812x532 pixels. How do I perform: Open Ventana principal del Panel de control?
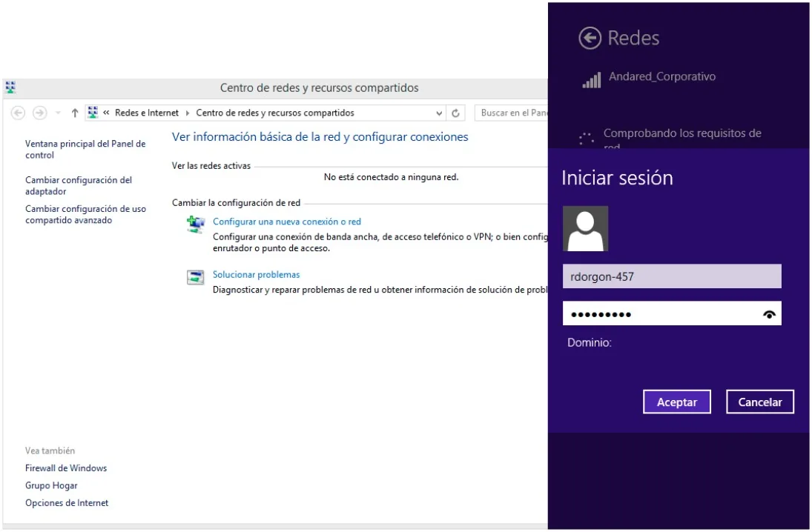[x=85, y=150]
